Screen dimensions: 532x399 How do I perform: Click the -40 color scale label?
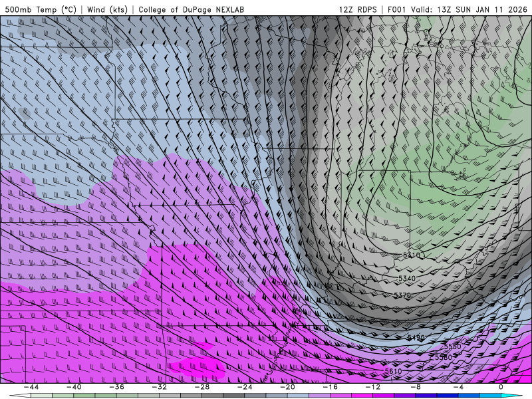tap(74, 387)
